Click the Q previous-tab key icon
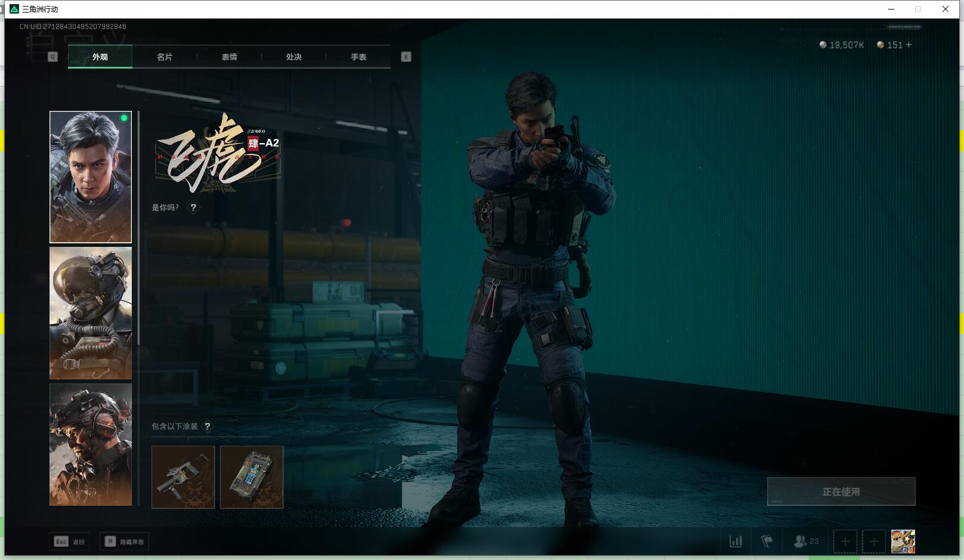 tap(52, 57)
